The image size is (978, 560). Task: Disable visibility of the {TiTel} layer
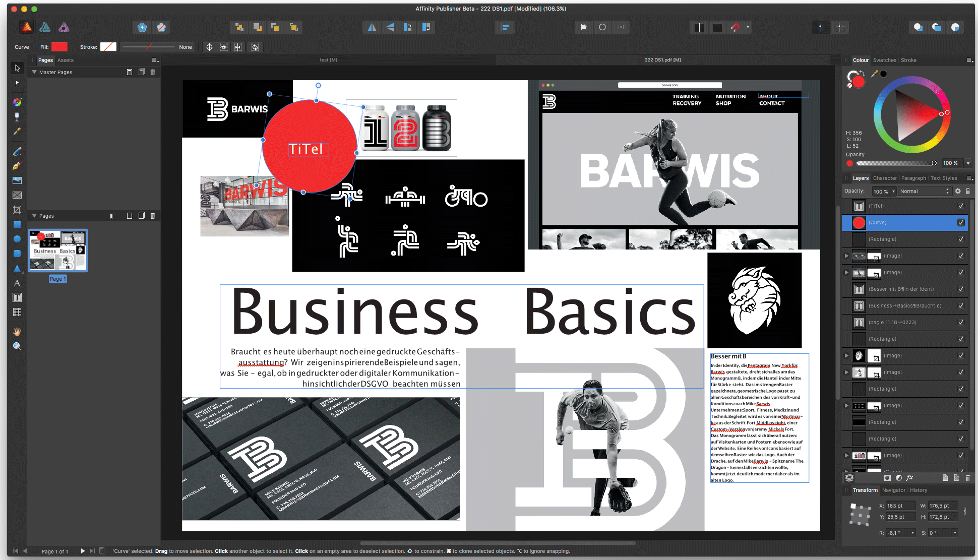coord(961,206)
